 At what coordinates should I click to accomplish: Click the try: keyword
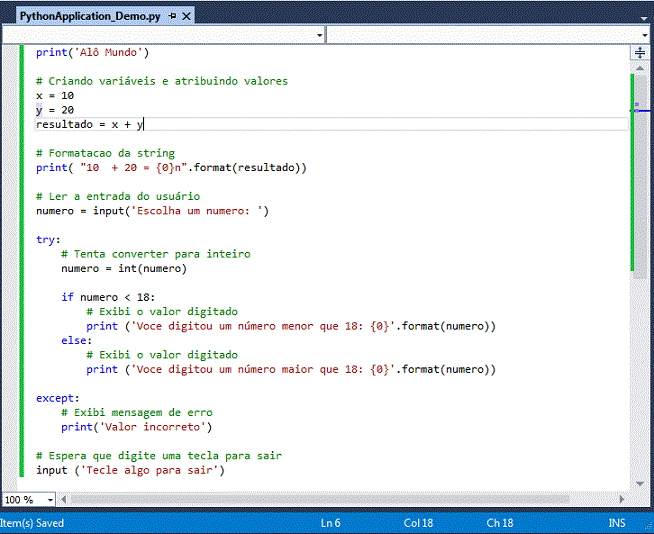coord(48,239)
